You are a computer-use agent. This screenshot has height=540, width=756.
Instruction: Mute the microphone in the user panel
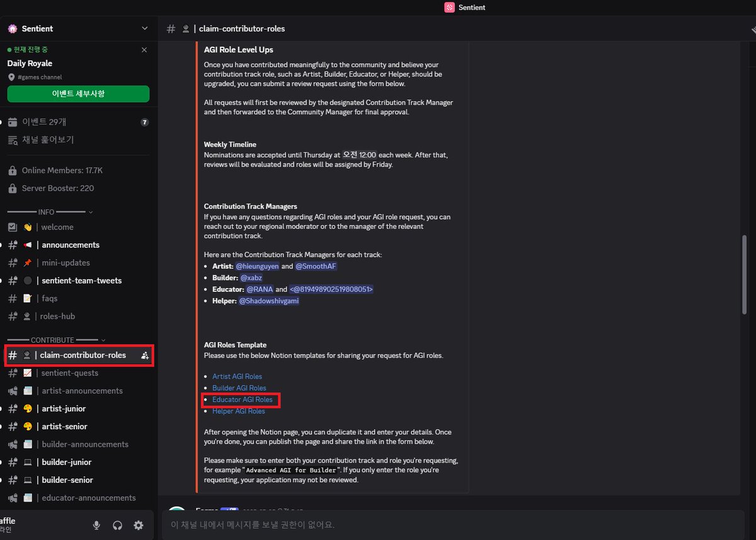[x=96, y=525]
